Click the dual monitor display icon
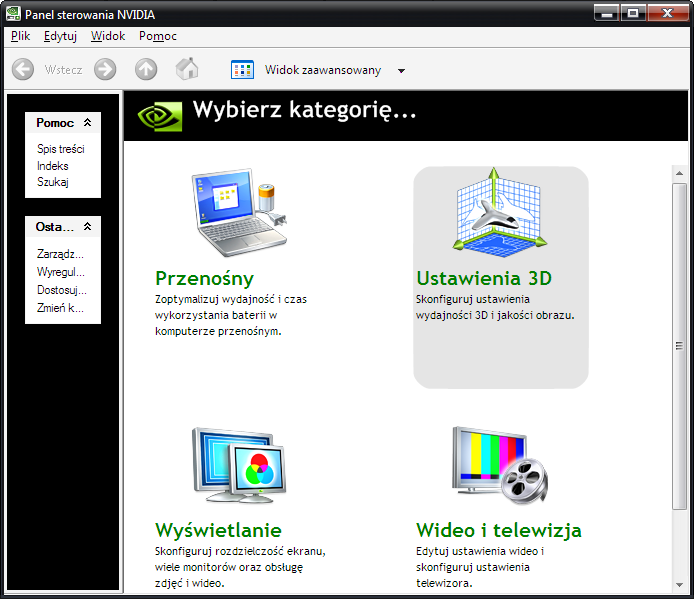 (x=239, y=465)
